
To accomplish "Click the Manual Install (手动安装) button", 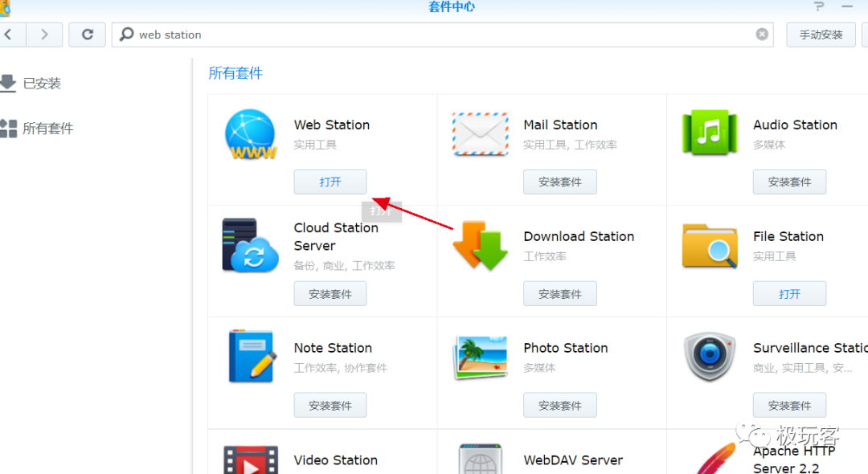I will (x=821, y=35).
